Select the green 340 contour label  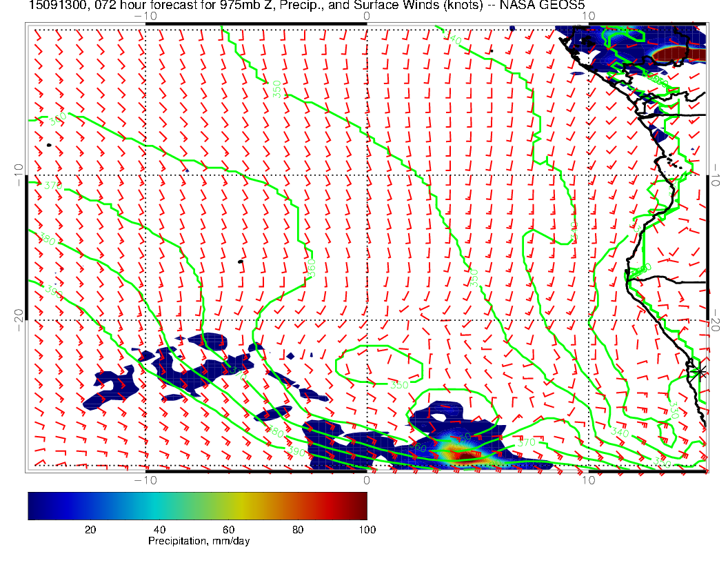(x=620, y=432)
